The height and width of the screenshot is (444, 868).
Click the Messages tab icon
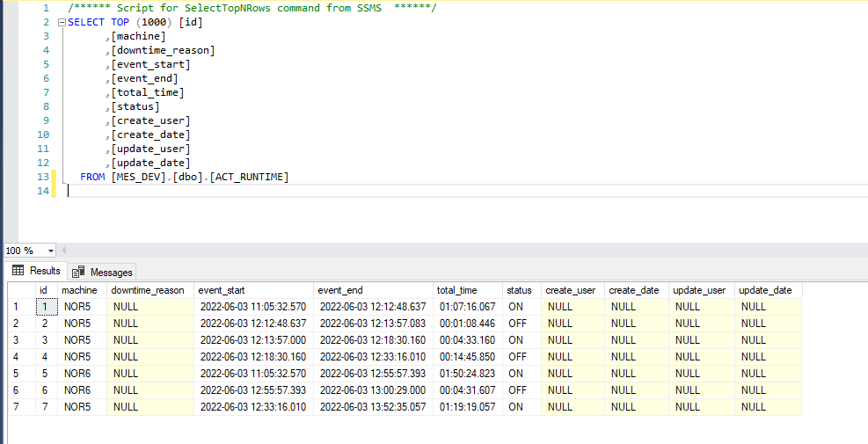(x=78, y=272)
